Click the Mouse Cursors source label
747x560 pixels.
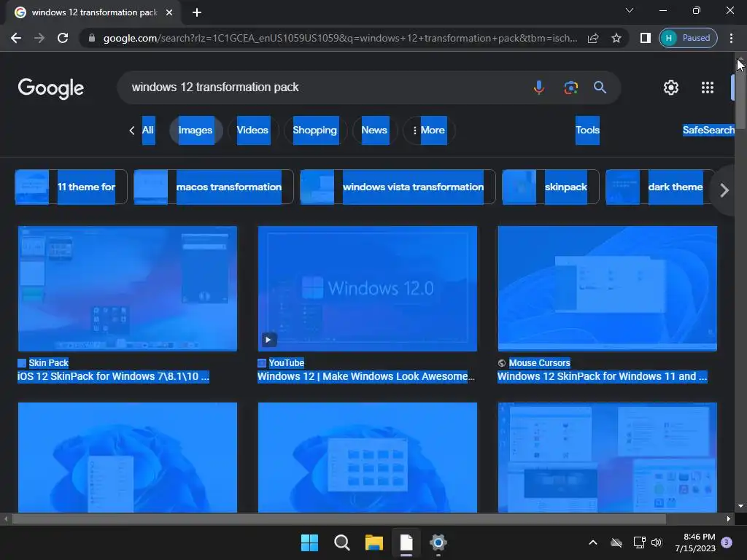point(539,363)
